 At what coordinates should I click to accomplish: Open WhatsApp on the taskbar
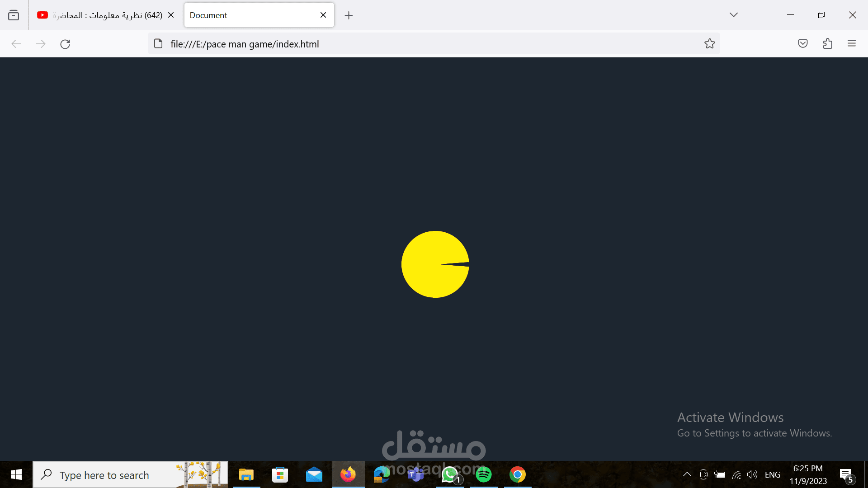click(450, 474)
